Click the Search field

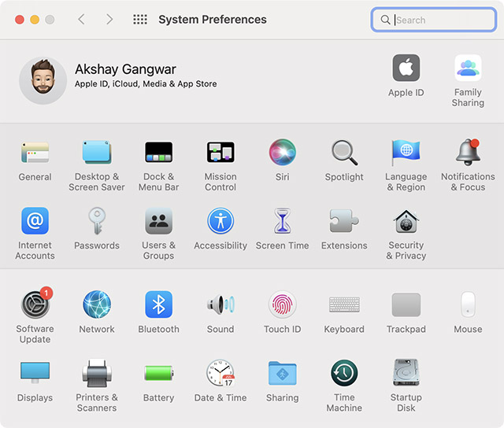pyautogui.click(x=434, y=20)
